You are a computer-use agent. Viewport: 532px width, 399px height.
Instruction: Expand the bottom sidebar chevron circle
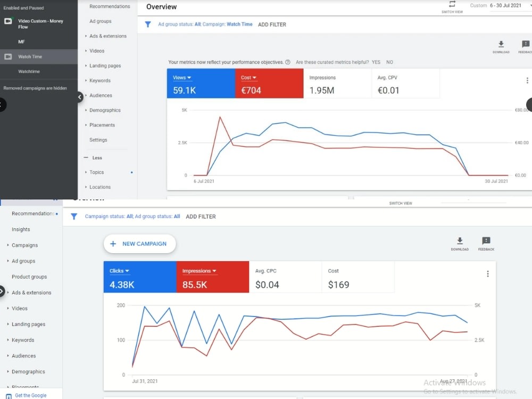[x=2, y=291]
